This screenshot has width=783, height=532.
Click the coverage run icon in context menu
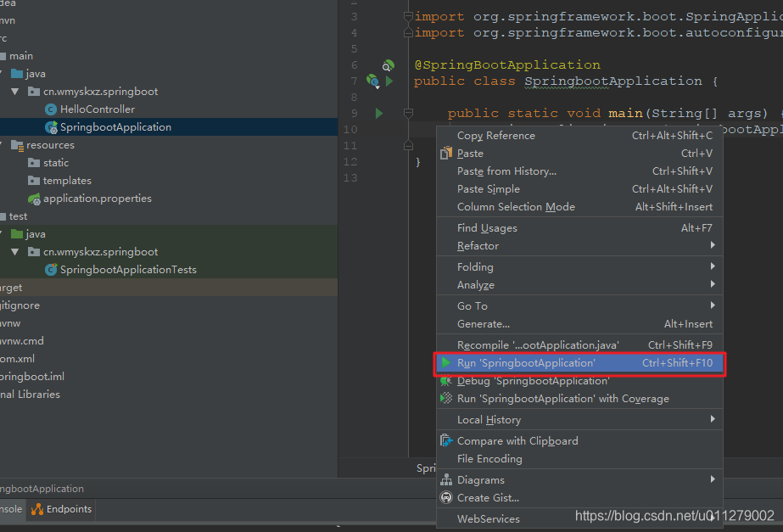(446, 399)
